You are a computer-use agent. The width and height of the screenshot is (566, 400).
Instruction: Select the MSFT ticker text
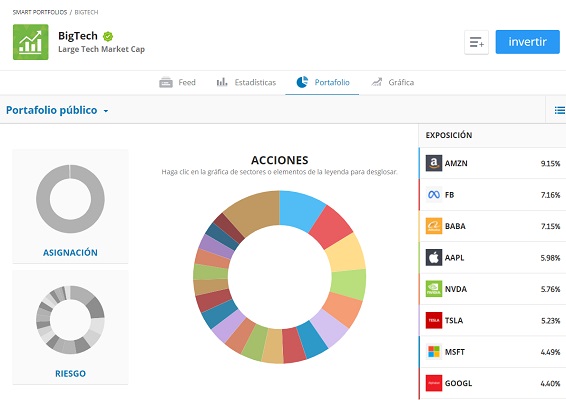point(455,352)
